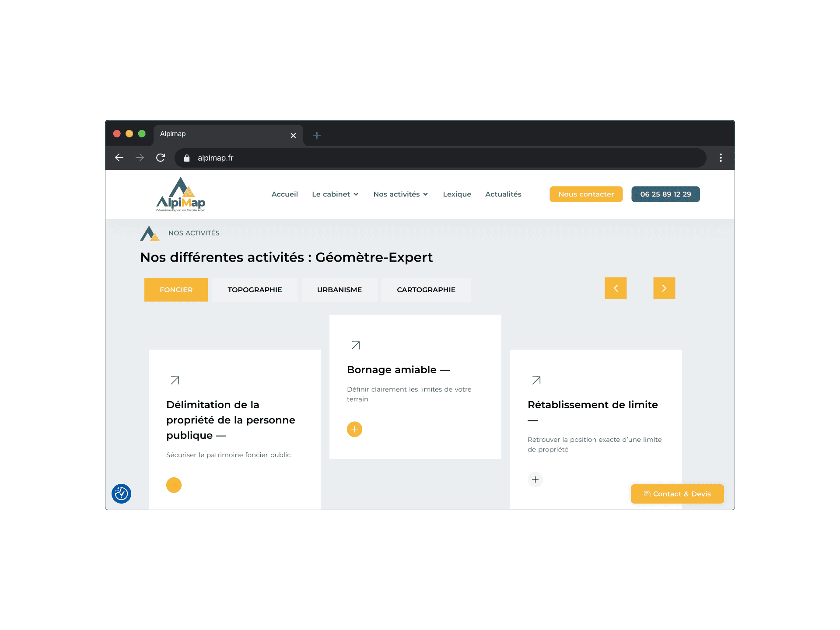Click the browser back arrow
Viewport: 840px width, 630px height.
tap(119, 157)
